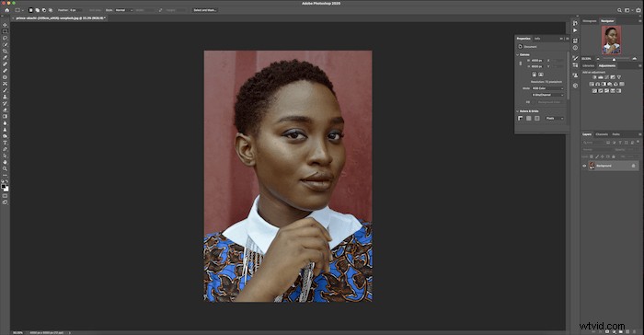
Task: Choose the Crop tool
Action: 5,51
